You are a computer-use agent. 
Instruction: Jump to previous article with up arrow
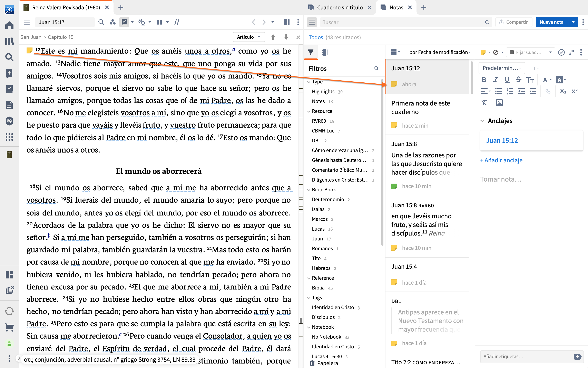(x=273, y=37)
